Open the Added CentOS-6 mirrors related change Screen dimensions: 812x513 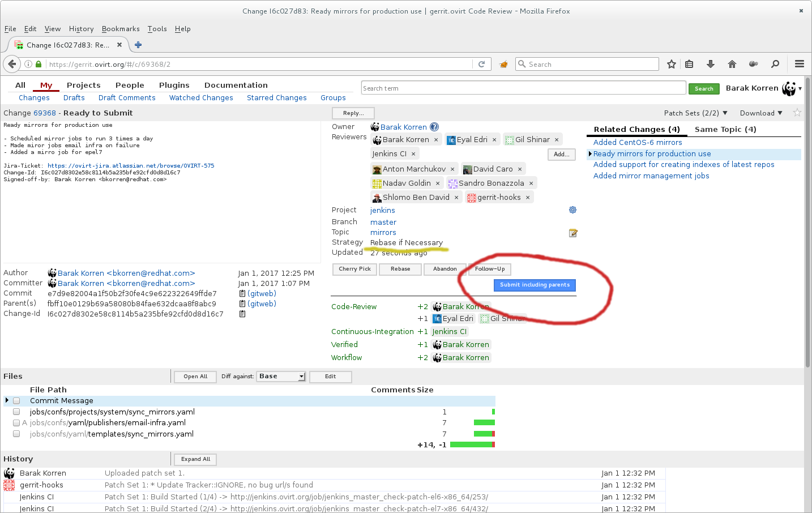637,142
